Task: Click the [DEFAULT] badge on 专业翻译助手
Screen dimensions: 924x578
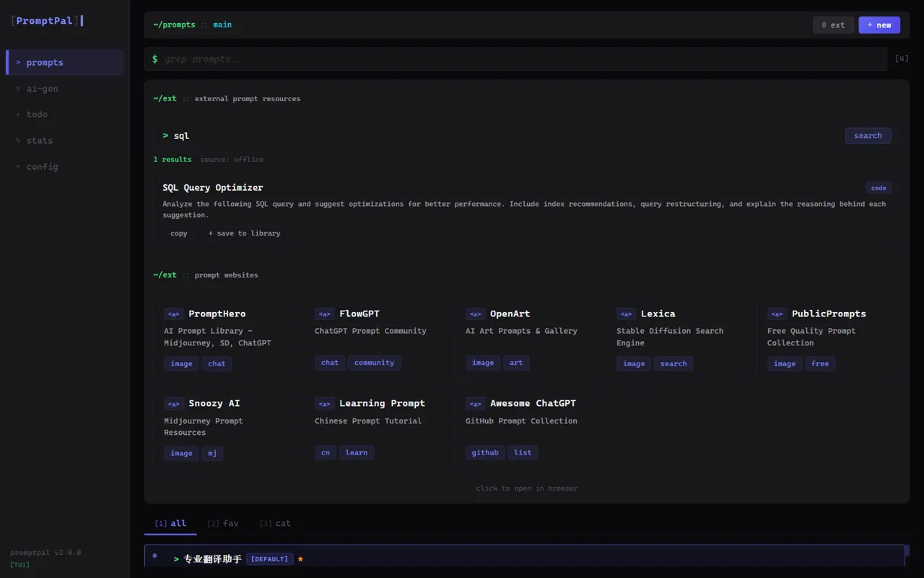Action: (x=269, y=559)
